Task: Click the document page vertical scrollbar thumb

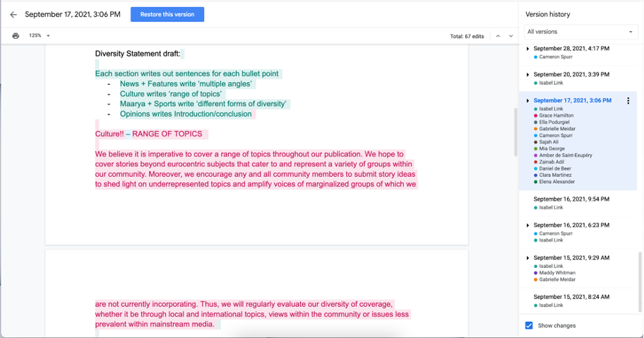Action: 516,132
